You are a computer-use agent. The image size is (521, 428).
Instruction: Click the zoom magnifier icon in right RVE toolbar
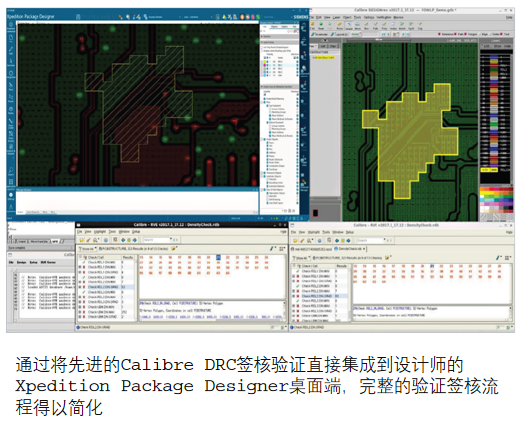coord(309,241)
